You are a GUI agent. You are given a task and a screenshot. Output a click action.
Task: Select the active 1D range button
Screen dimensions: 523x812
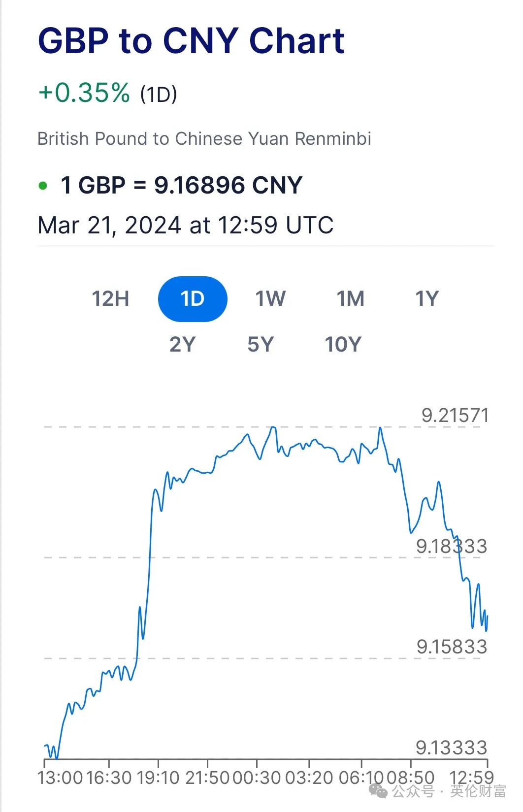pos(193,299)
